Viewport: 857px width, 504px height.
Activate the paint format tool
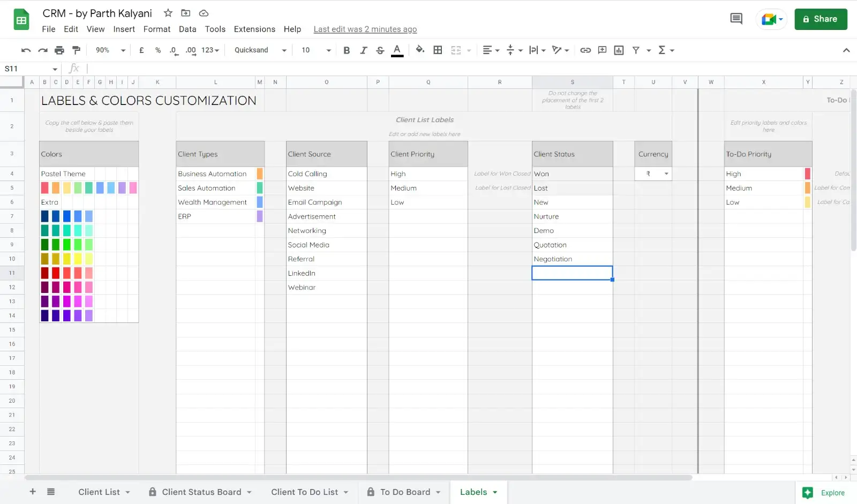77,50
